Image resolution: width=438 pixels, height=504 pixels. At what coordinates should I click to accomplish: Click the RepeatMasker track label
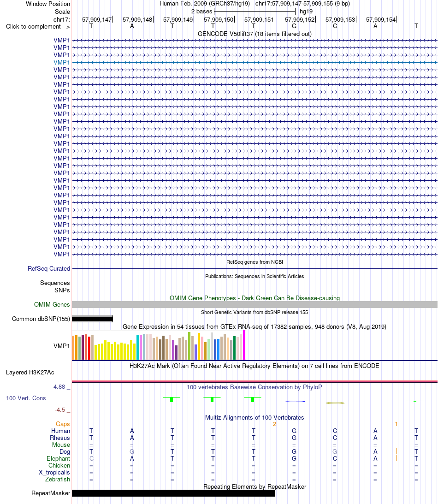(x=51, y=493)
